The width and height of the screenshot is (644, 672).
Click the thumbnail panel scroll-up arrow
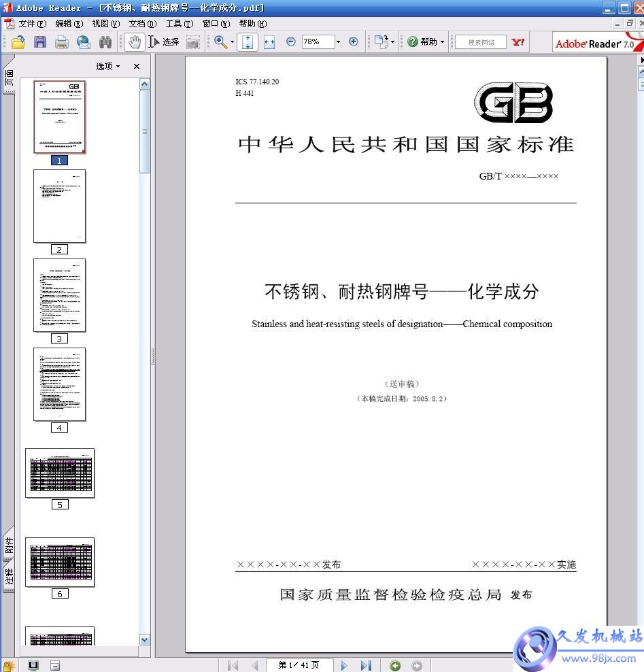point(145,84)
